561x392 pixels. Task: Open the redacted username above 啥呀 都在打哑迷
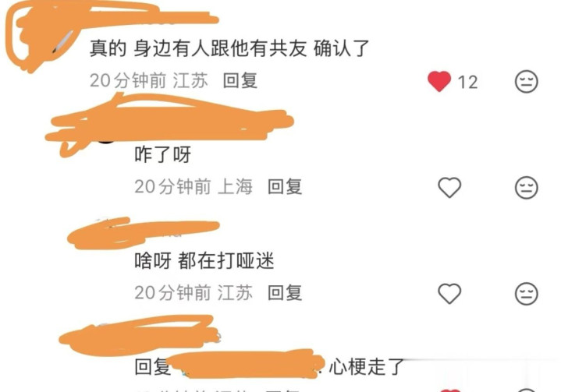[143, 232]
